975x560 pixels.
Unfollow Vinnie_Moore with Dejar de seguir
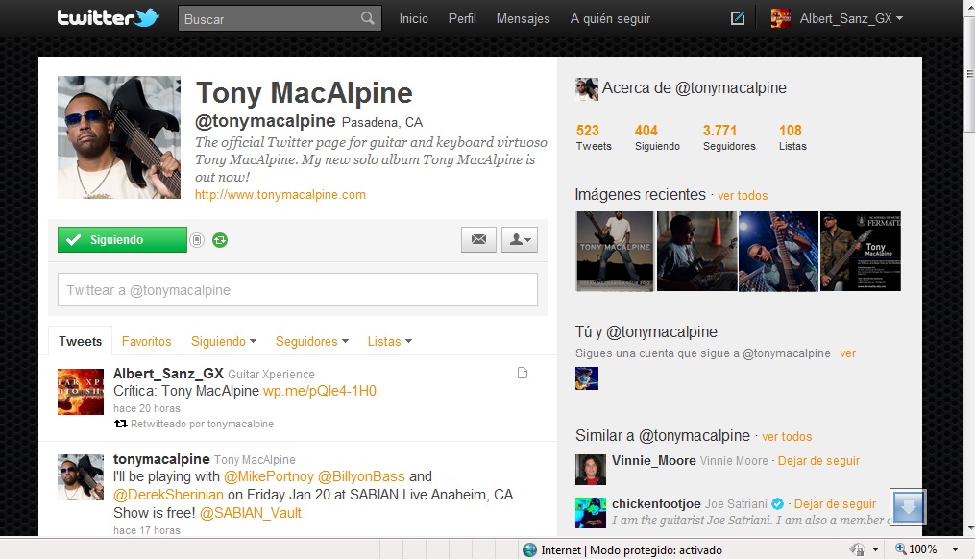[818, 461]
